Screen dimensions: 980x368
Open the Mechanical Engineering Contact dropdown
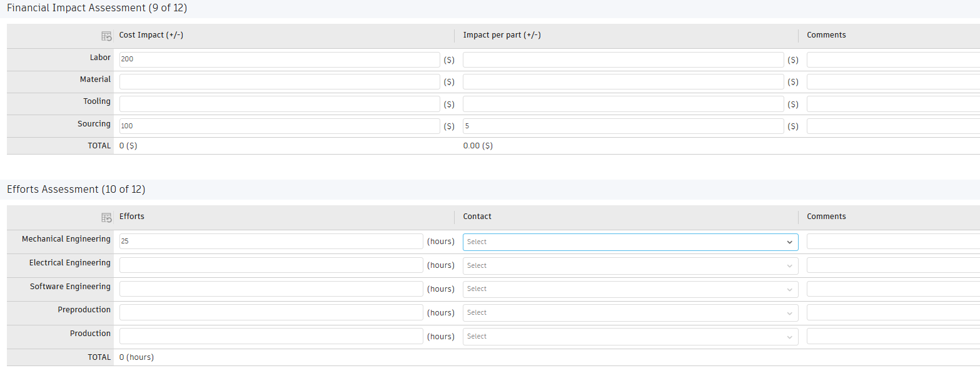(630, 242)
